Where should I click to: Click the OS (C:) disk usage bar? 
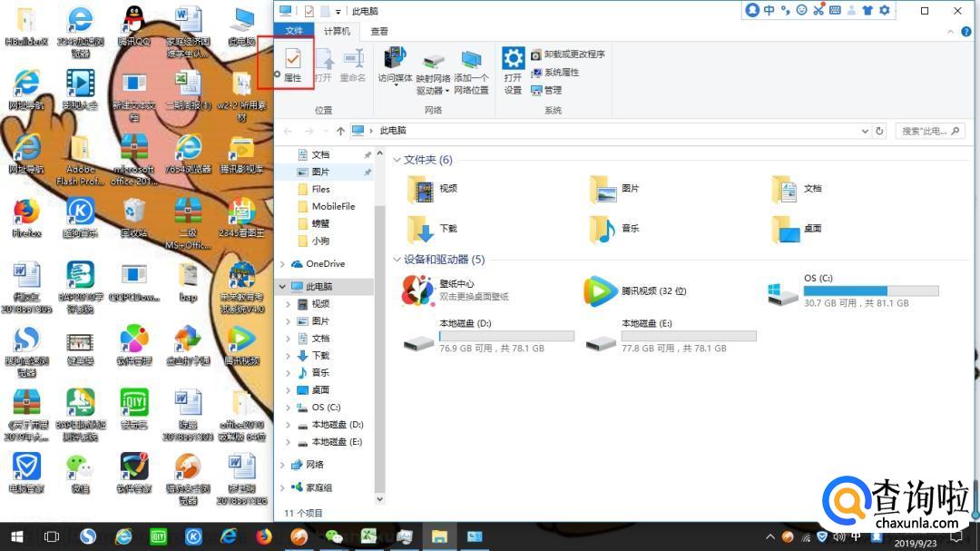[x=870, y=290]
